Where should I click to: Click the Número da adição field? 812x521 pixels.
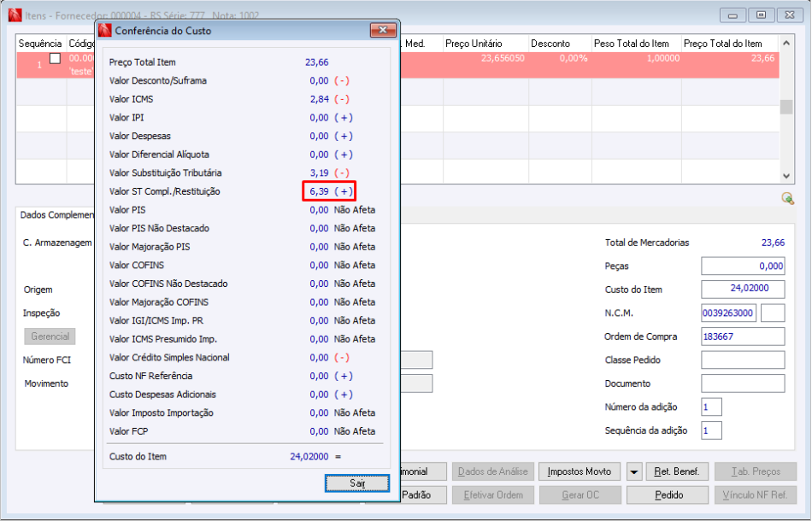[x=711, y=407]
